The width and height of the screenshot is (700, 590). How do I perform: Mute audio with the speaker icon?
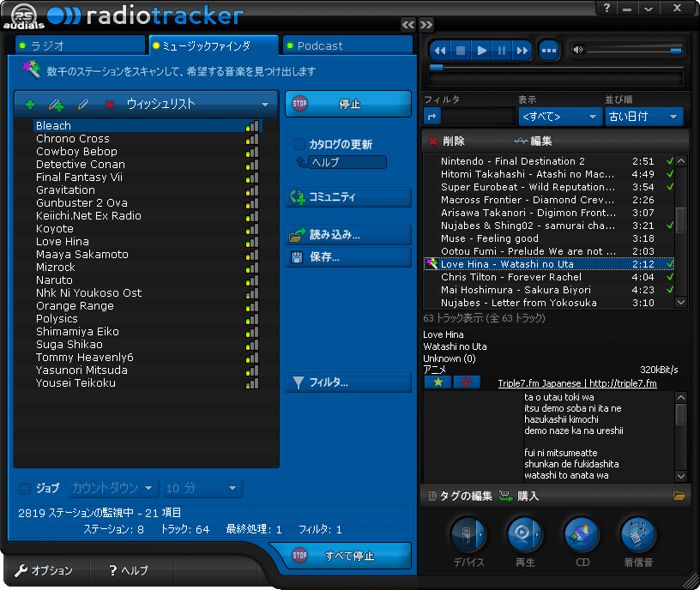[577, 50]
